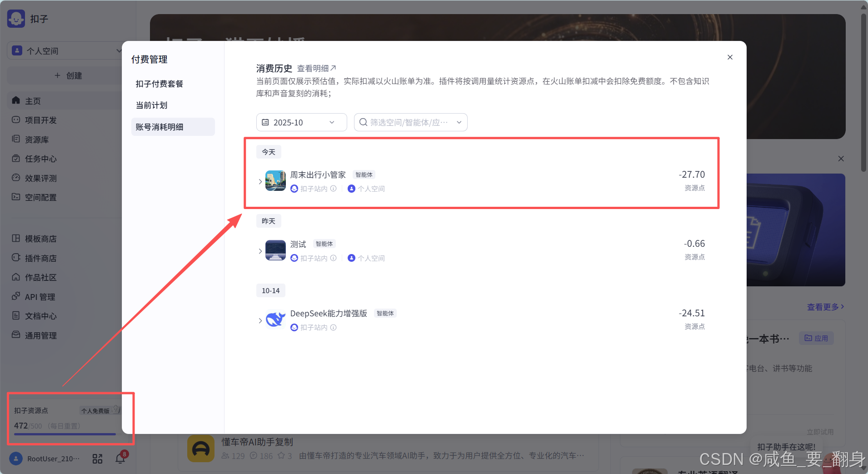The width and height of the screenshot is (868, 474).
Task: Go to 资源库 in the sidebar
Action: [64, 140]
